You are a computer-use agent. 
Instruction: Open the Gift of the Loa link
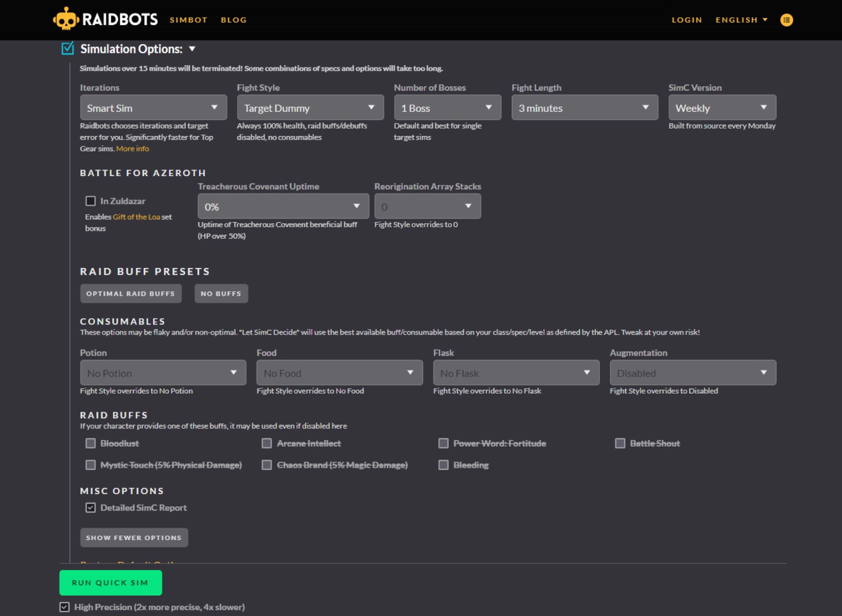136,217
